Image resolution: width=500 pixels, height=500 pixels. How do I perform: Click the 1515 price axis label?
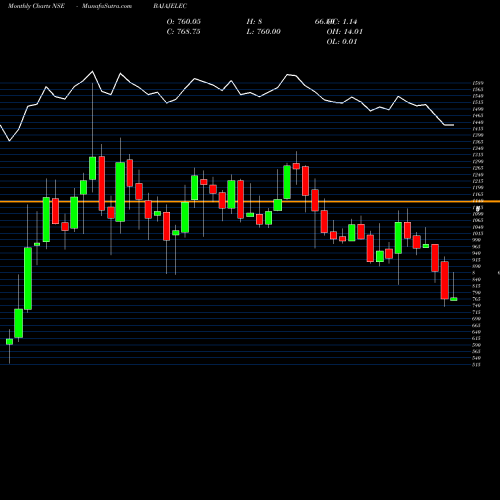(x=478, y=103)
